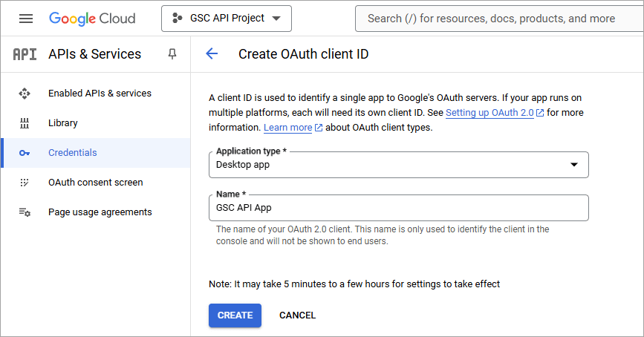Click the Enabled APIs & services icon
Screen dimensions: 644x337
tap(25, 94)
